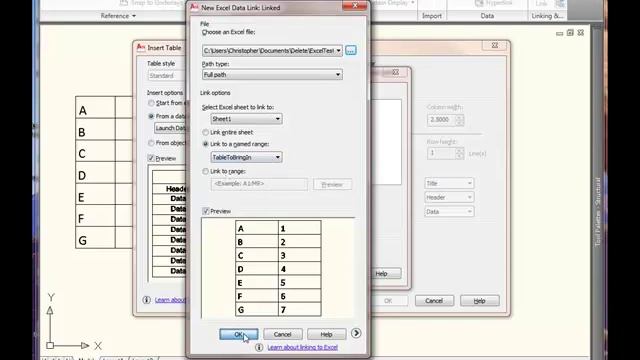Select From object option in Insert Table
The height and width of the screenshot is (360, 640).
click(151, 143)
